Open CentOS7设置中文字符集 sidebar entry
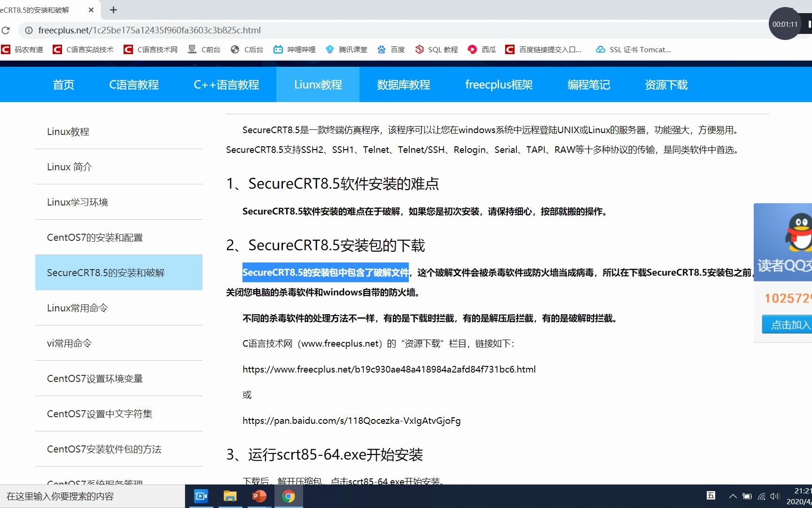Image resolution: width=812 pixels, height=508 pixels. pyautogui.click(x=119, y=414)
